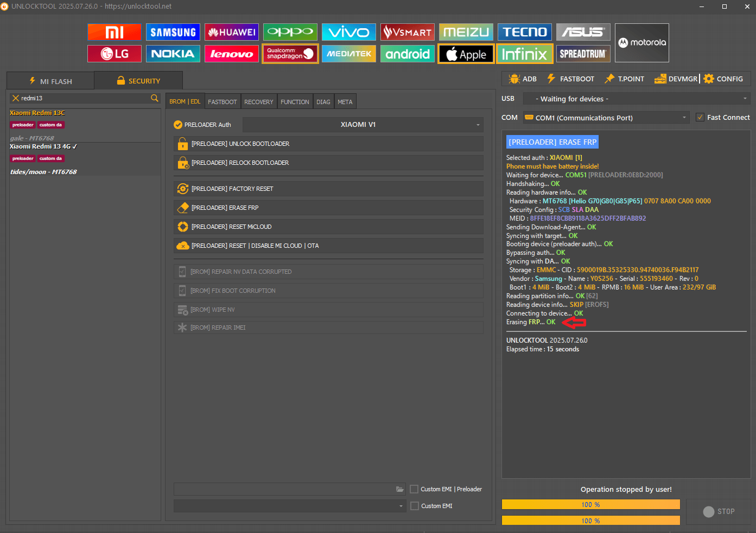Check the Custom EMI option

pos(414,506)
